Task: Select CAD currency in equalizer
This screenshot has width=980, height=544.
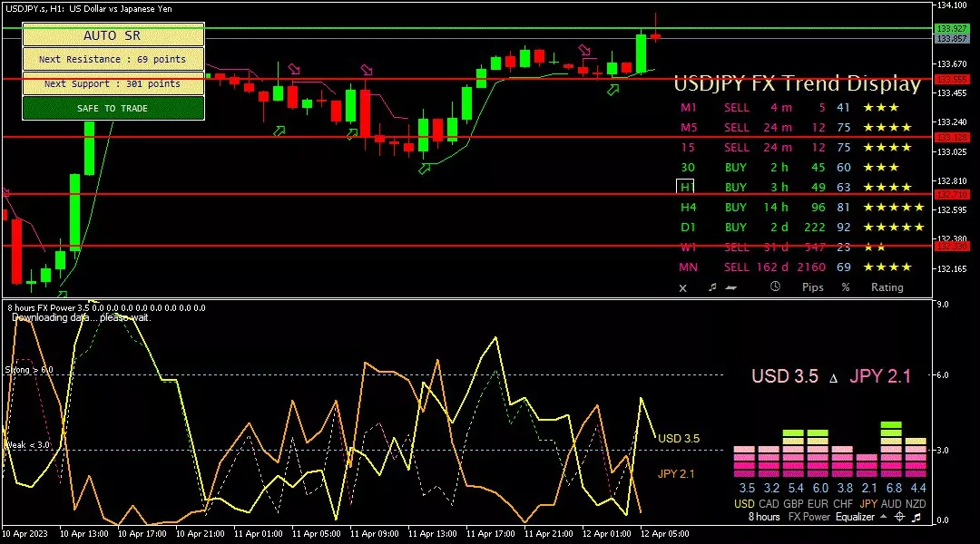Action: [769, 503]
